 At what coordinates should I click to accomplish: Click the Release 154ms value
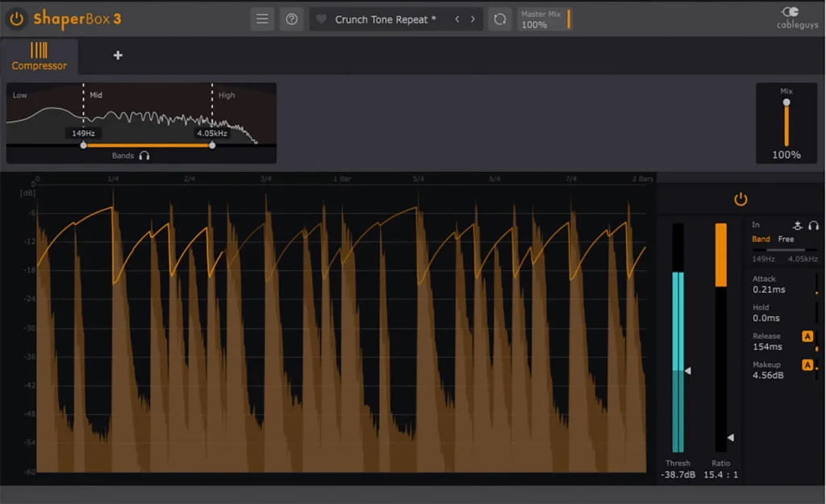[x=767, y=347]
